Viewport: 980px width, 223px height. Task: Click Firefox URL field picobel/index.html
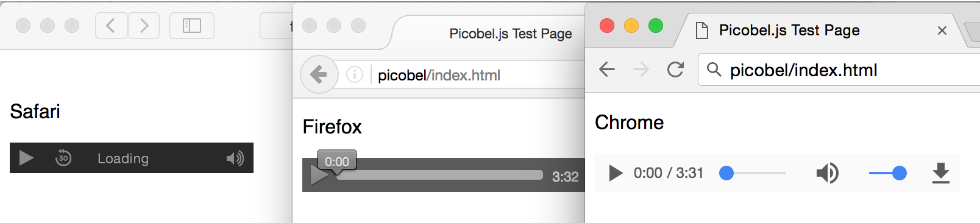pos(439,75)
